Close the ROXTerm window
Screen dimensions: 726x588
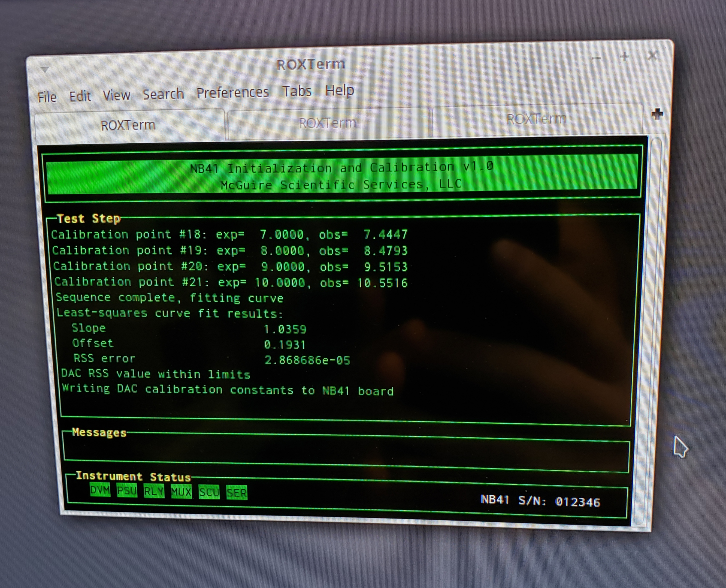tap(652, 55)
